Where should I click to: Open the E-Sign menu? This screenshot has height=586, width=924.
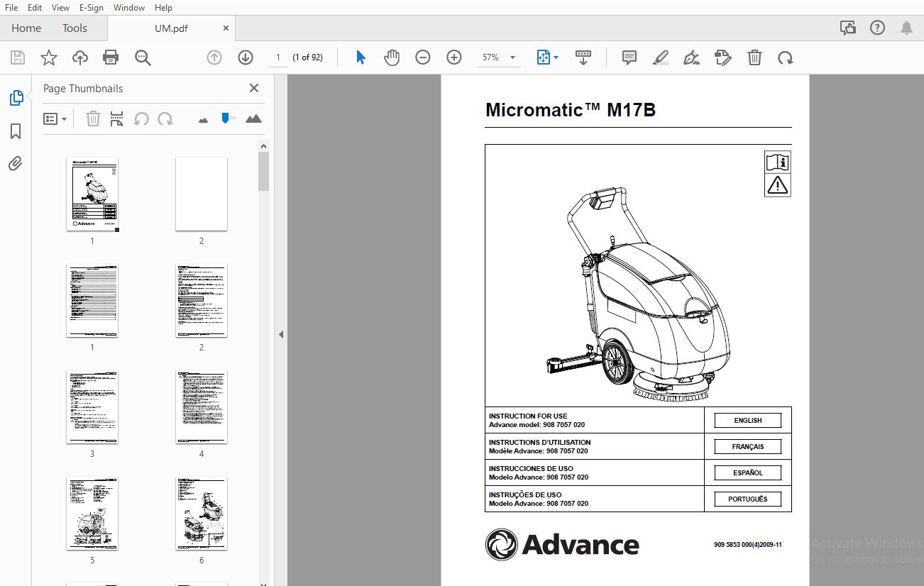pos(91,8)
